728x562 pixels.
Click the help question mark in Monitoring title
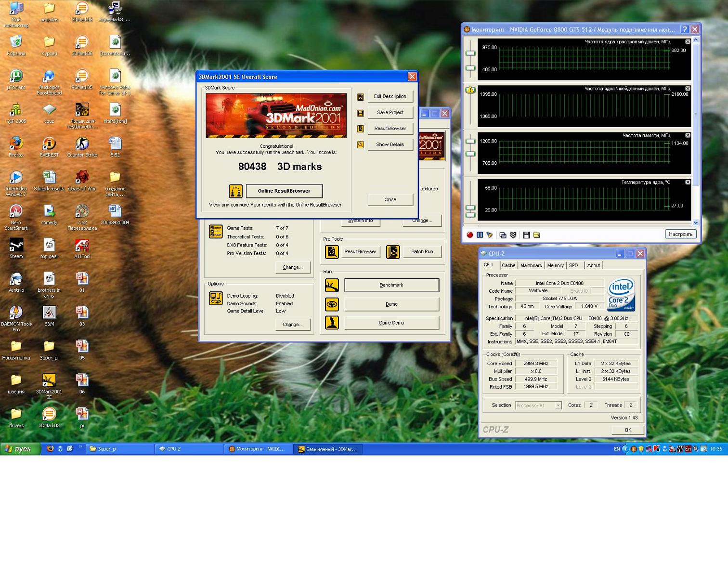coord(684,29)
